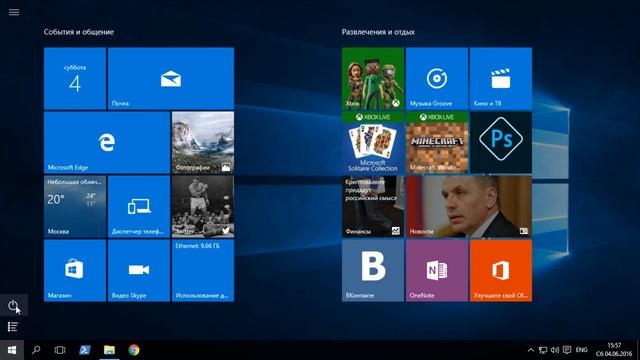Switch the ENG input language indicator

(582, 350)
